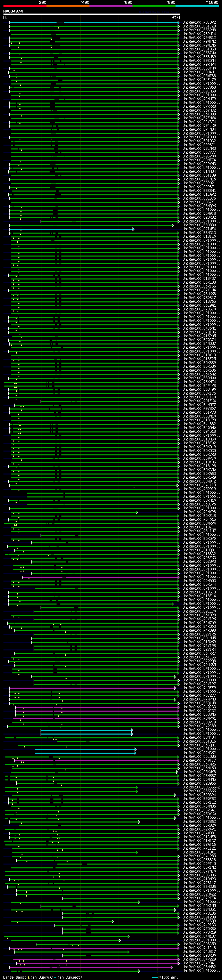Viewport: 222px width, 980px height.
Task: Select hit label UniRef100_Q4I2J8
Action: pos(199,948)
